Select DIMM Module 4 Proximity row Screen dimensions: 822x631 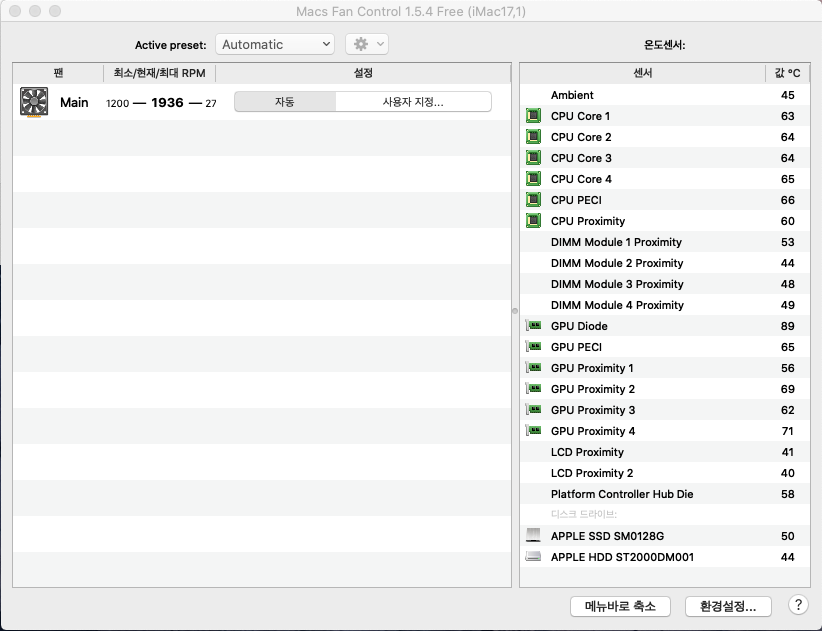[x=665, y=304]
